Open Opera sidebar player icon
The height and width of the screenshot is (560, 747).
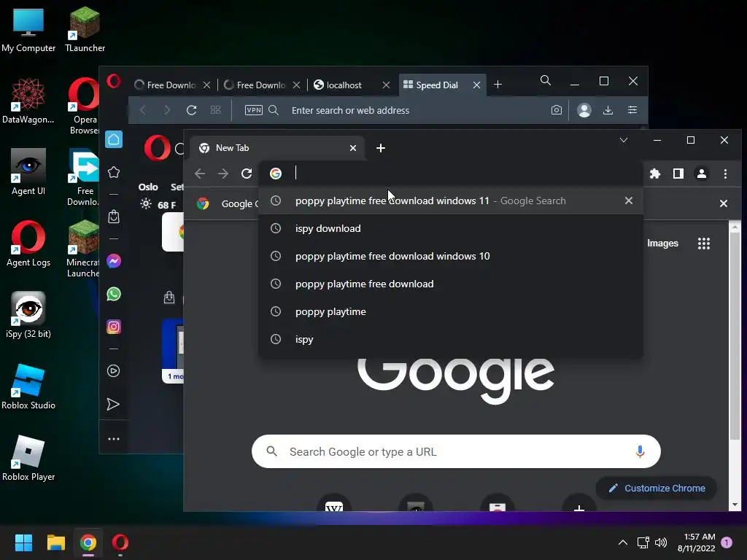point(113,371)
